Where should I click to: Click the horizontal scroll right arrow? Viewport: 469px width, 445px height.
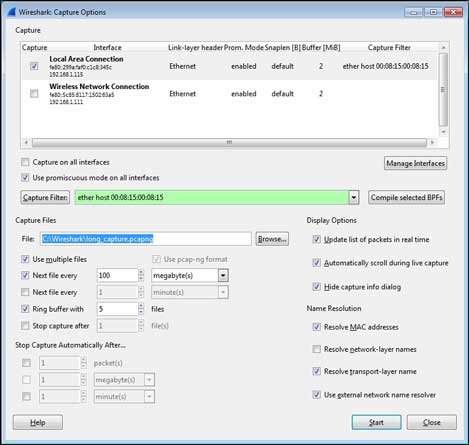(432, 142)
